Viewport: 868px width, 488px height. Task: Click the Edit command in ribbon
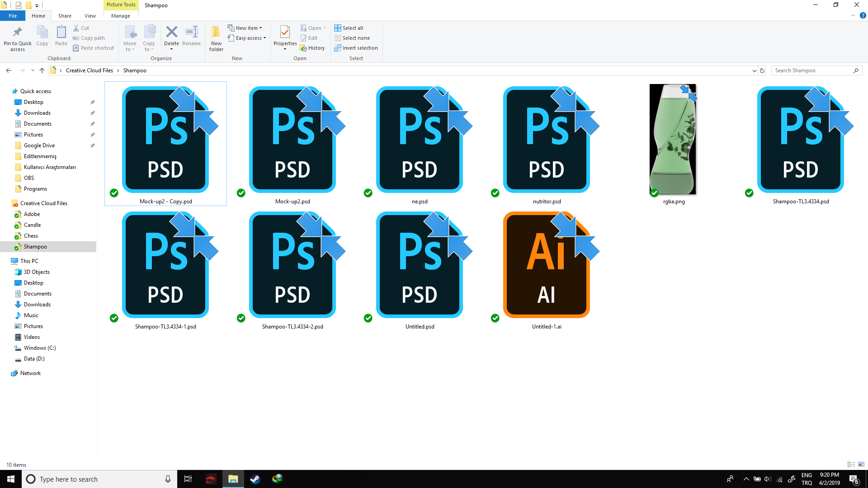click(x=309, y=38)
